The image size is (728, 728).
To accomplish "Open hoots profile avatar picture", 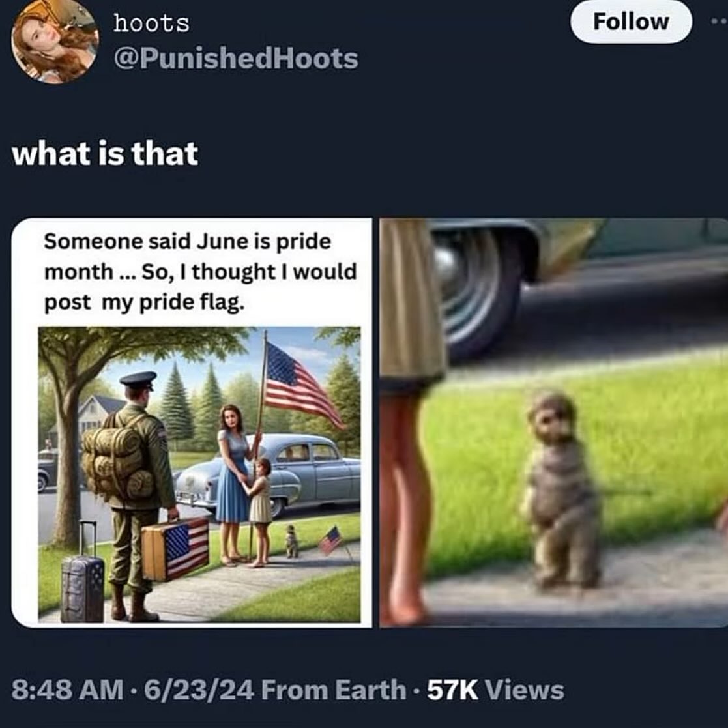I will click(55, 41).
